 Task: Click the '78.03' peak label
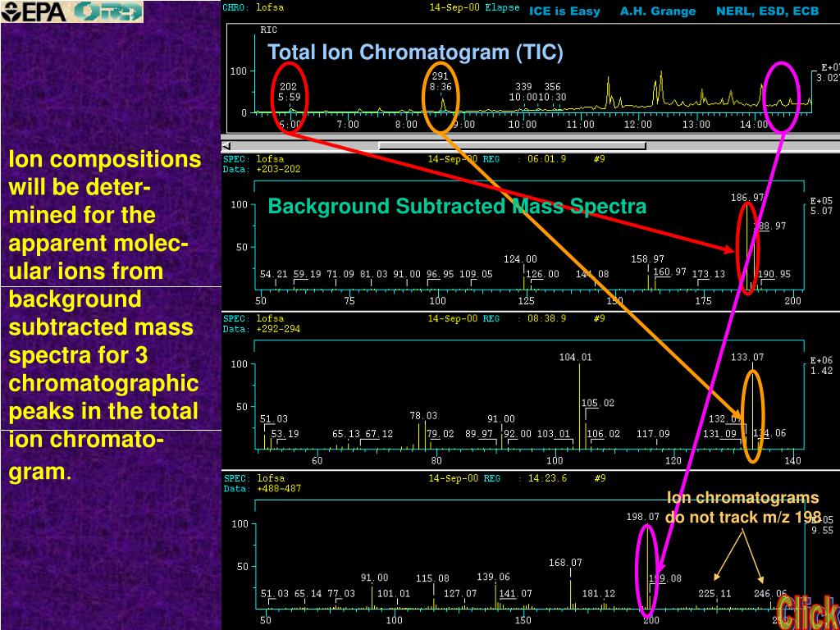pyautogui.click(x=423, y=416)
